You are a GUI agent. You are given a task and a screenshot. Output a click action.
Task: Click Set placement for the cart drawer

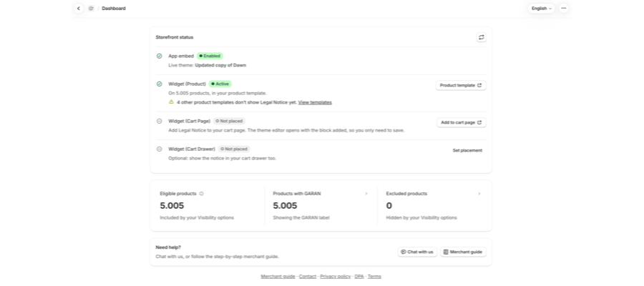[467, 151]
